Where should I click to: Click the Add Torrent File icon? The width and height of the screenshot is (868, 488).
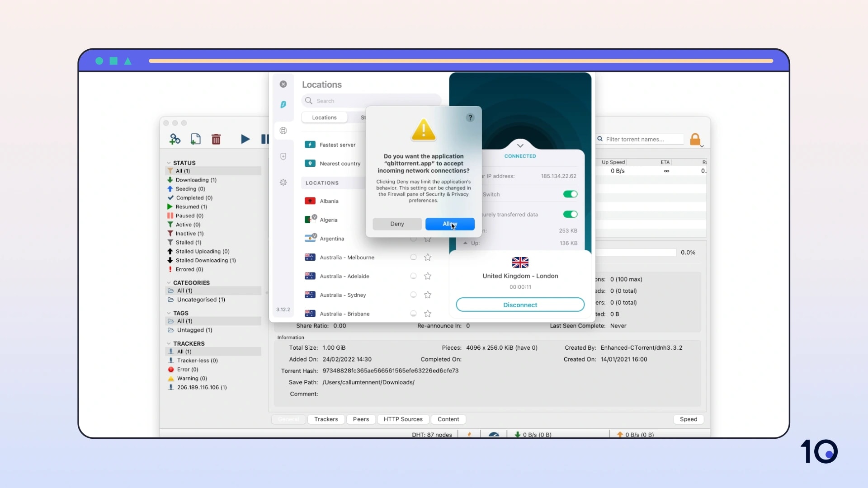click(x=195, y=139)
